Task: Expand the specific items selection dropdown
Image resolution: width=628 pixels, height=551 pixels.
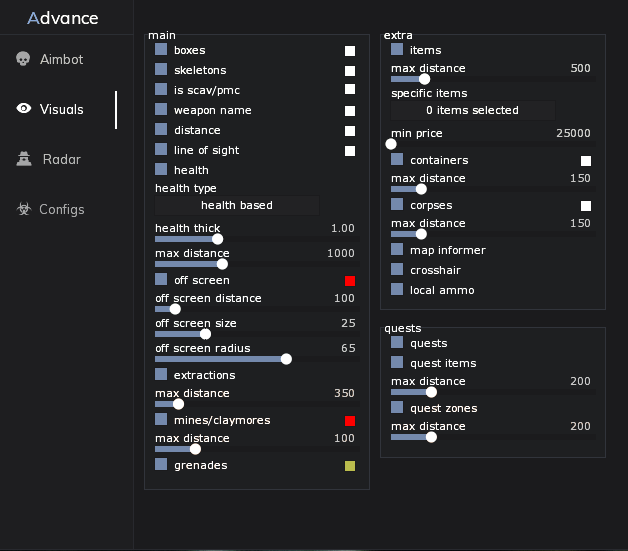Action: pyautogui.click(x=472, y=110)
